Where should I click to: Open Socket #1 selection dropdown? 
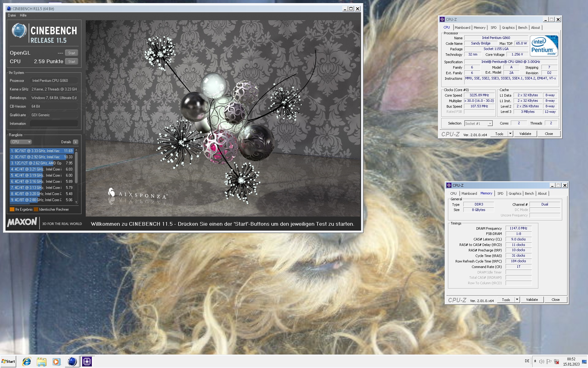(x=478, y=123)
